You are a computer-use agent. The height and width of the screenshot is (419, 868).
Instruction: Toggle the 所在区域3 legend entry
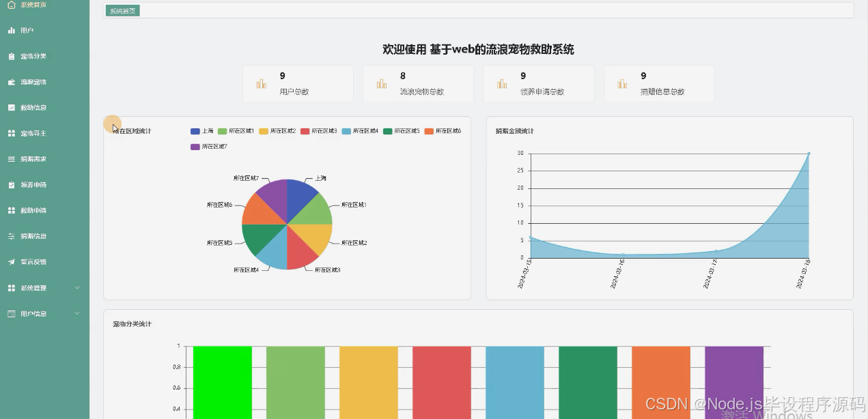pyautogui.click(x=319, y=131)
